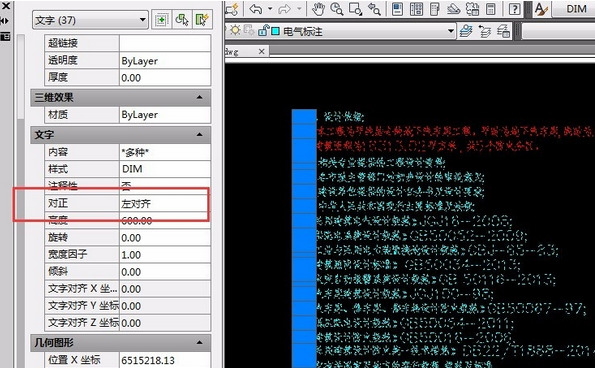595x368 pixels.
Task: Click Make Object's Layer Current icon
Action: click(x=466, y=31)
